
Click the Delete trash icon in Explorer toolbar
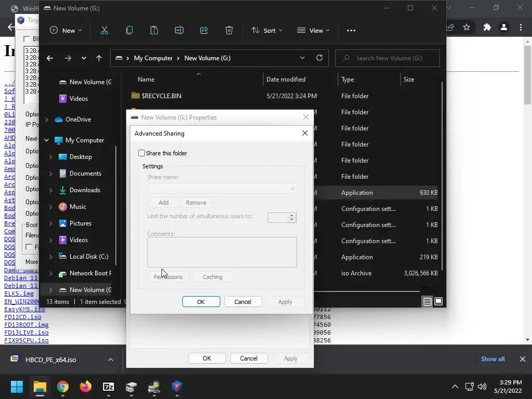[x=229, y=30]
